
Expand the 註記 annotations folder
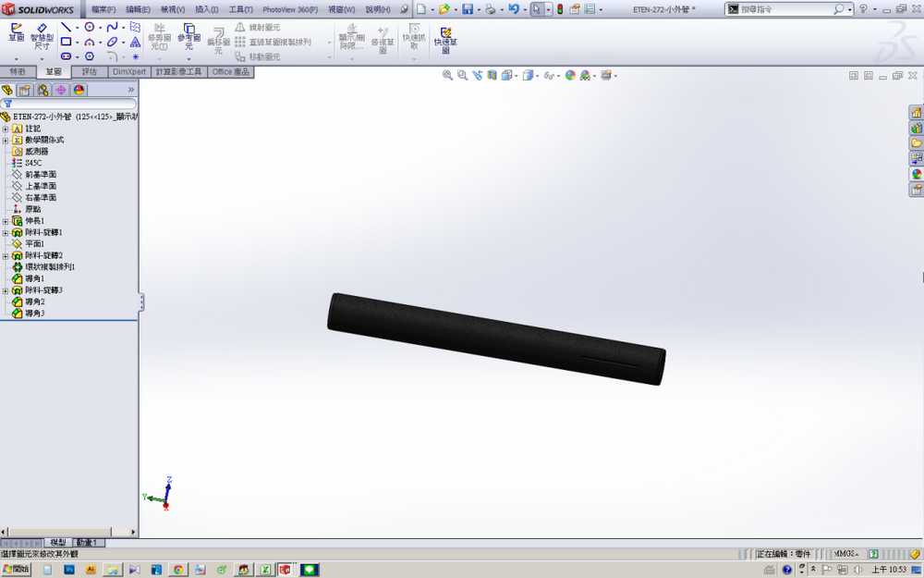click(6, 129)
